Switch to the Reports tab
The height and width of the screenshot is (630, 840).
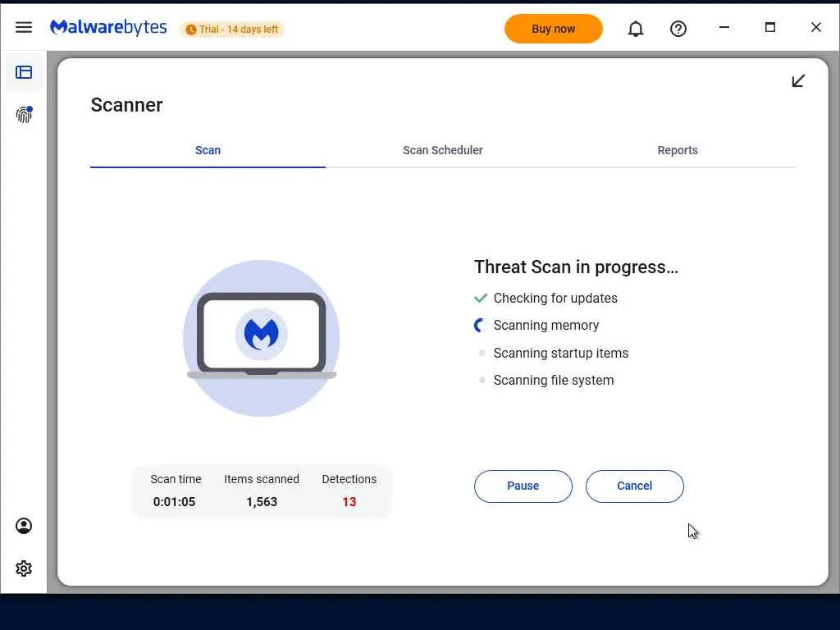[678, 151]
